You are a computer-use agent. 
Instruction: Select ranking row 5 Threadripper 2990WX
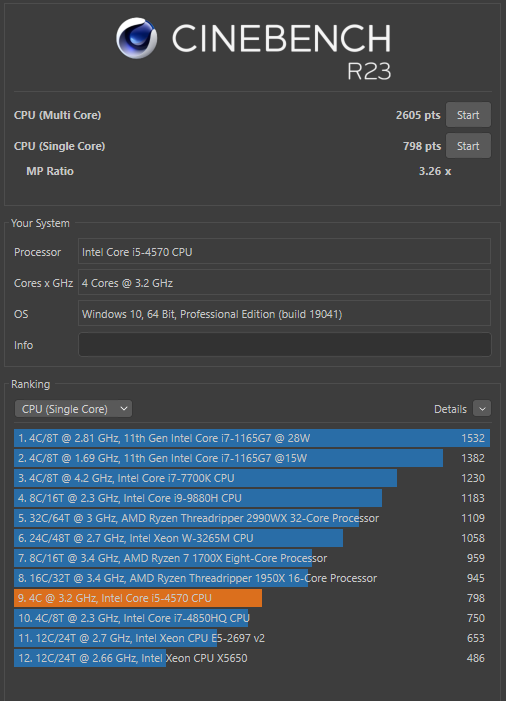pyautogui.click(x=252, y=518)
